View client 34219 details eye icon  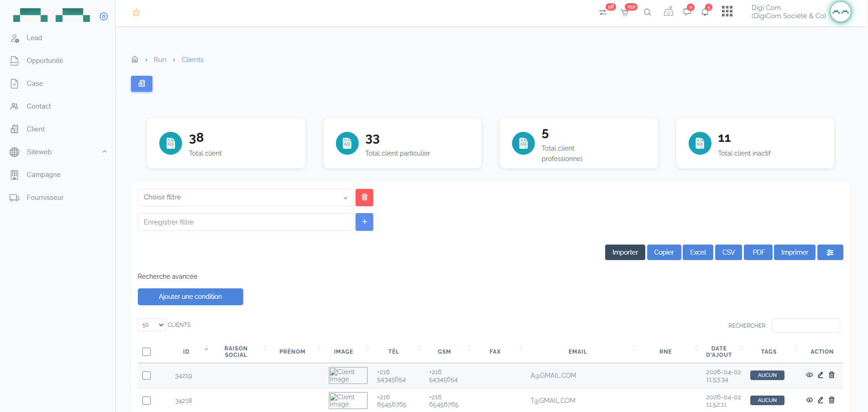point(809,375)
